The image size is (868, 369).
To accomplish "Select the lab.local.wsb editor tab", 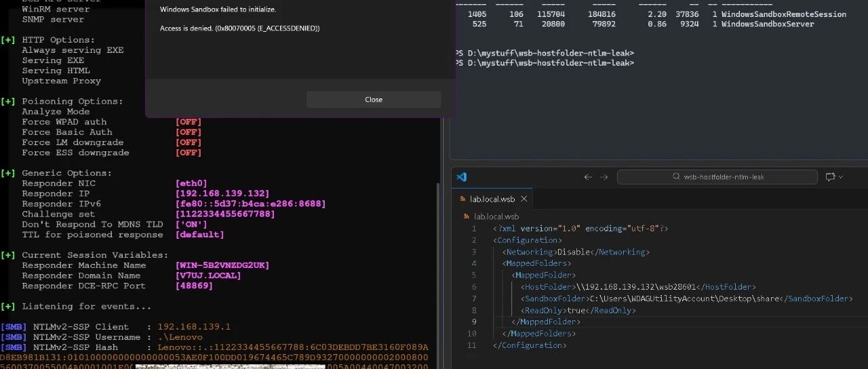I will click(492, 199).
